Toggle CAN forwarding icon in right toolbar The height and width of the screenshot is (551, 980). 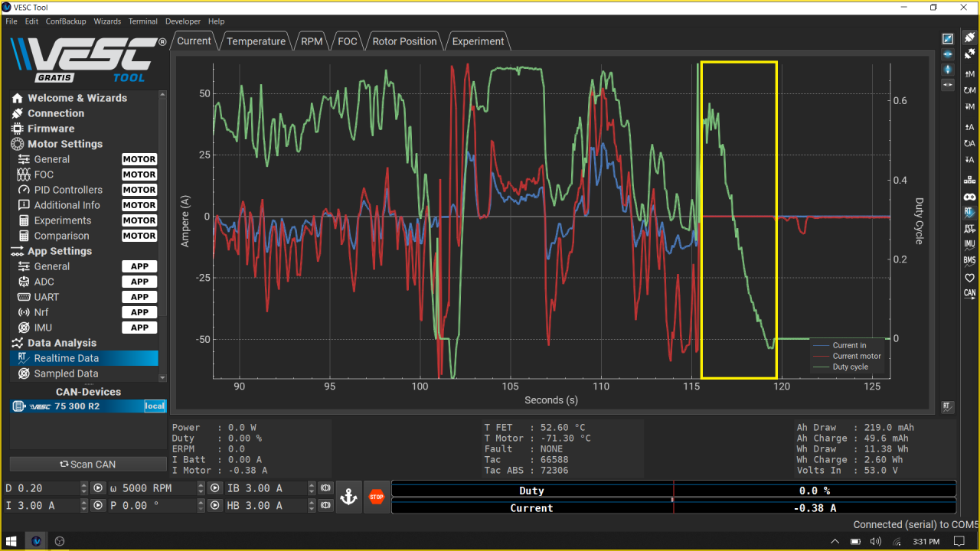969,293
